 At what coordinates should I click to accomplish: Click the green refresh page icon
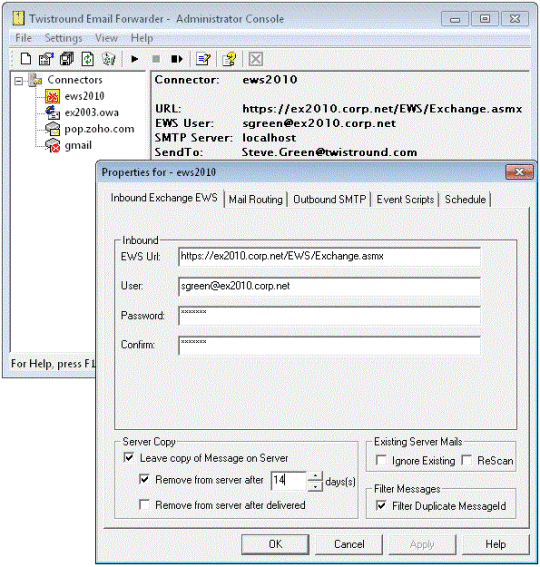(x=88, y=59)
